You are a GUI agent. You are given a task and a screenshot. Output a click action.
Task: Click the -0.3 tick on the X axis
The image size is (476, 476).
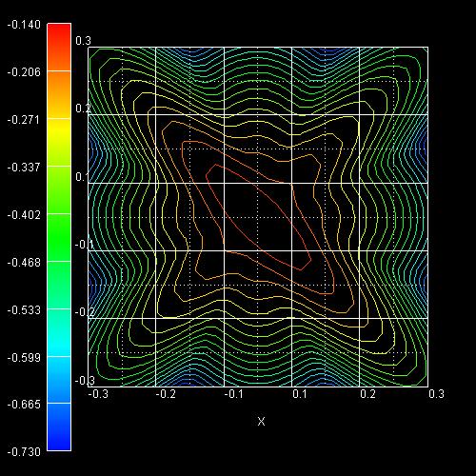[x=98, y=394]
